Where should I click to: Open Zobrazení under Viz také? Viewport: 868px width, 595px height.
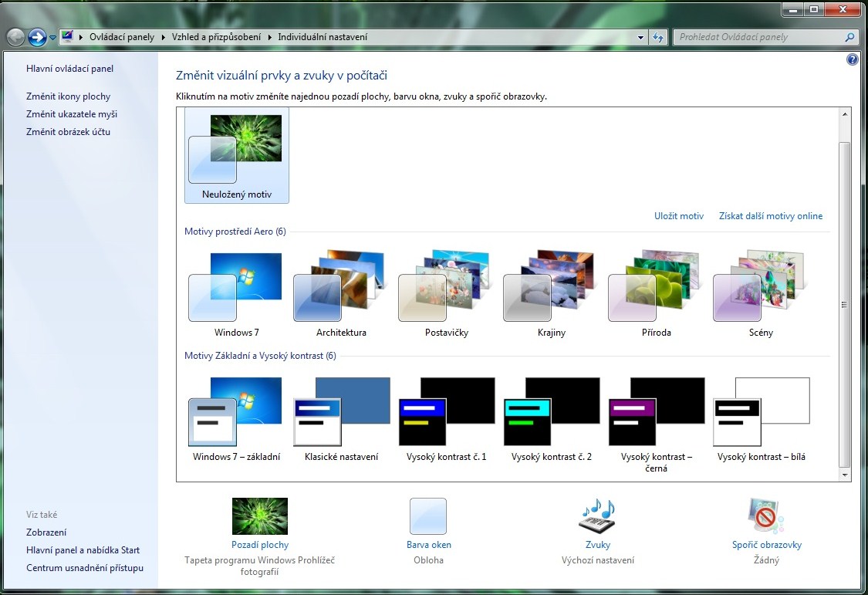46,532
